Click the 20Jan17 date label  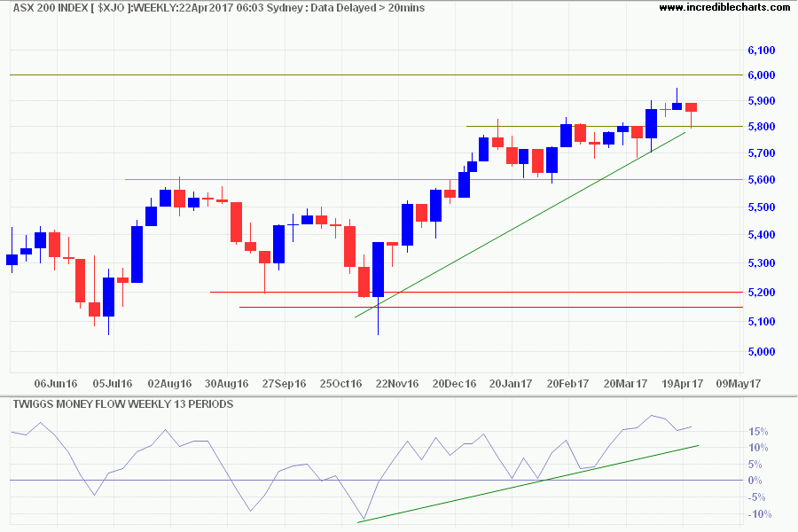[511, 383]
